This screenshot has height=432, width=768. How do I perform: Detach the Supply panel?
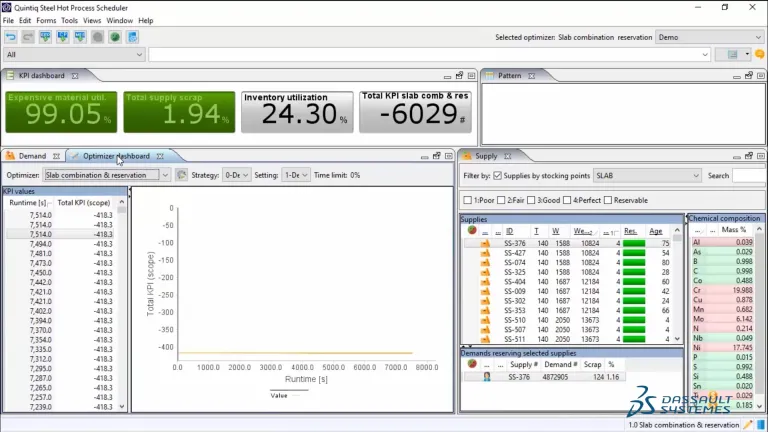[749, 156]
